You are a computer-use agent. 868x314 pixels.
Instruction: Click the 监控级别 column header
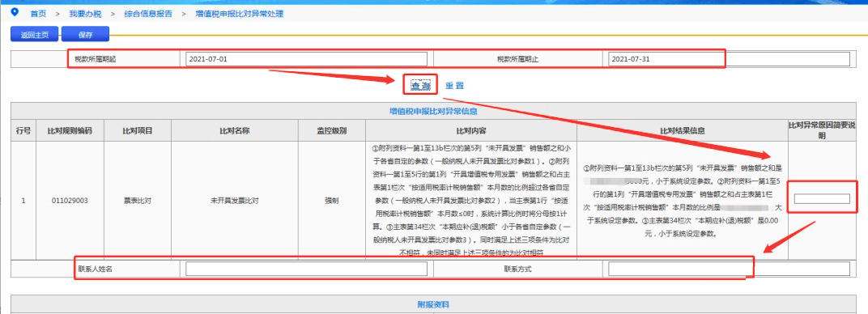(332, 130)
